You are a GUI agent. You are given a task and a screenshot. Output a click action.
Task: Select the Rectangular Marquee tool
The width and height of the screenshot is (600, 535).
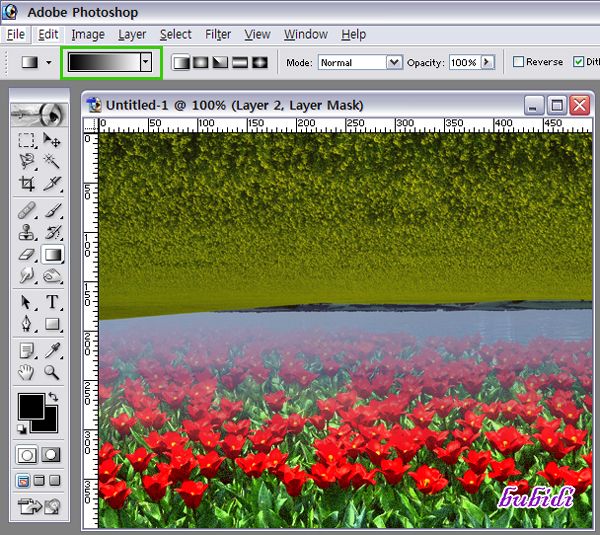[x=26, y=140]
